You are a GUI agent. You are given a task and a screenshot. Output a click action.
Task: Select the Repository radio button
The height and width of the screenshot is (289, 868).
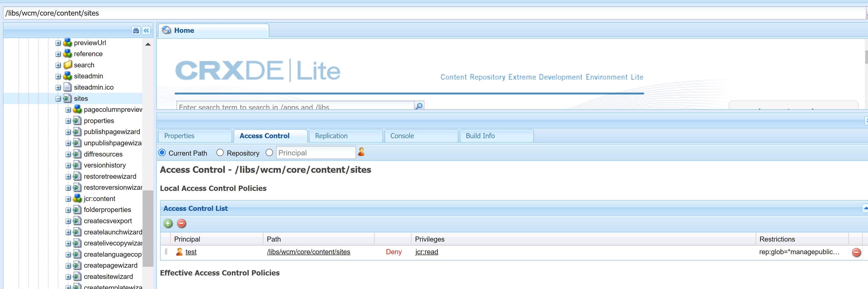point(220,153)
